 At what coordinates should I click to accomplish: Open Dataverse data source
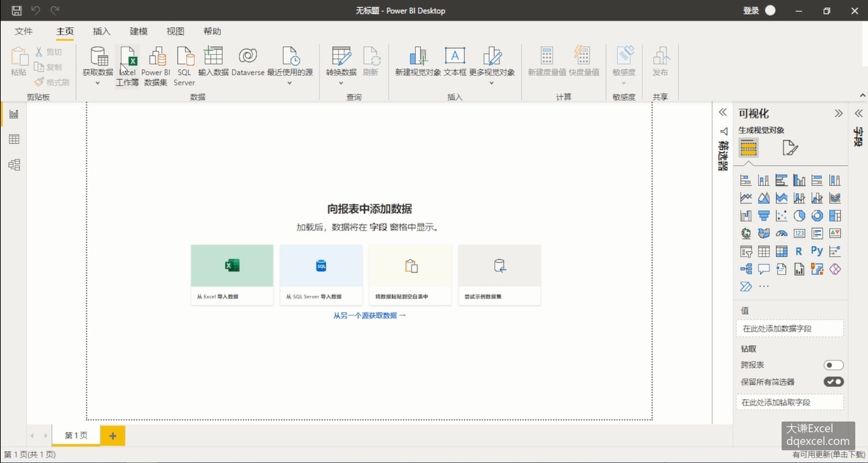coord(248,62)
